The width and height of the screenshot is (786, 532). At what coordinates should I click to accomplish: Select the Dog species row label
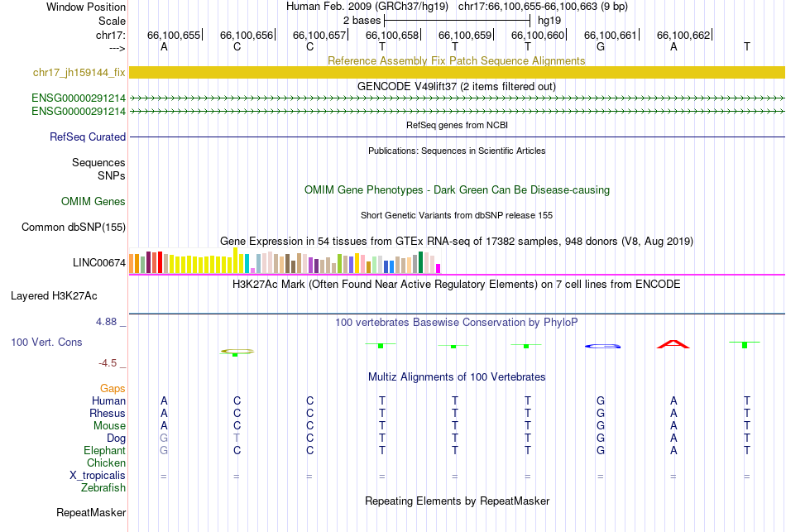(x=117, y=439)
